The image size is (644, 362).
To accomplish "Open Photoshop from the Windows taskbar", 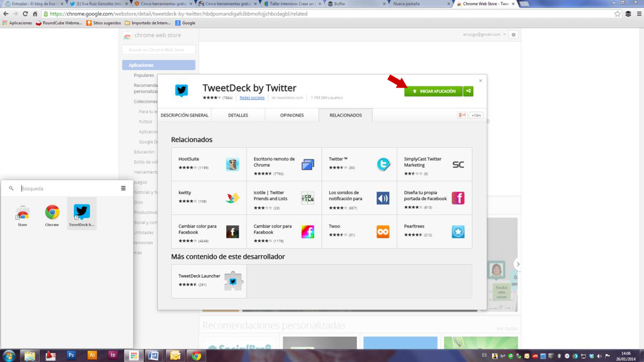I will pos(71,355).
